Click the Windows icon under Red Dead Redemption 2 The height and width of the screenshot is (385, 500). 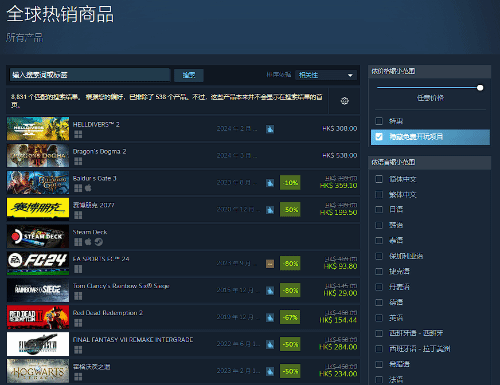[x=78, y=323]
